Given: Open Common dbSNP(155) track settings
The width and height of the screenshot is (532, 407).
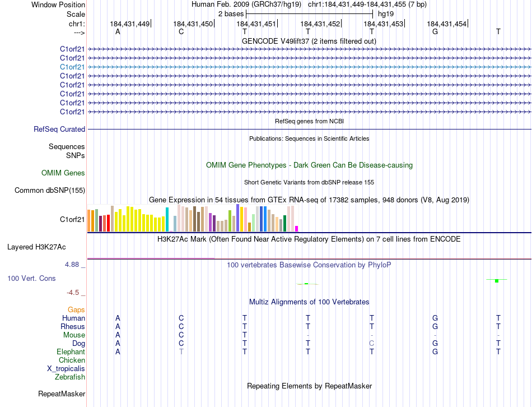Looking at the screenshot, I should 50,190.
